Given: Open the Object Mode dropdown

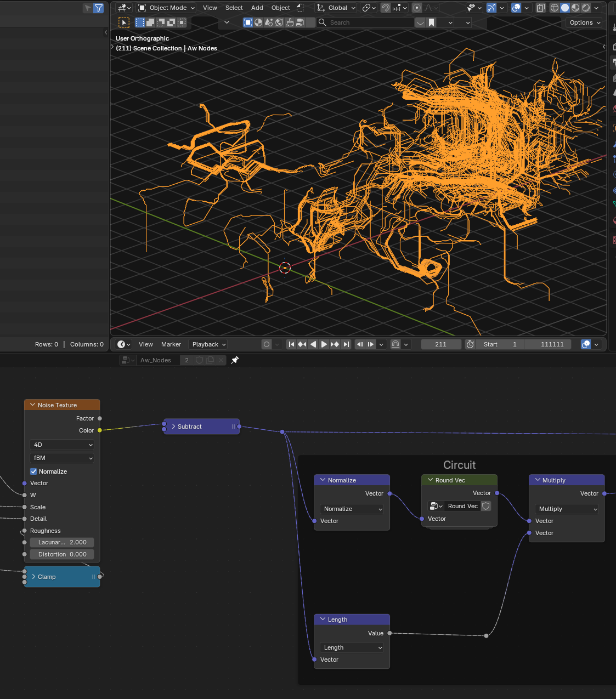Looking at the screenshot, I should [x=166, y=8].
